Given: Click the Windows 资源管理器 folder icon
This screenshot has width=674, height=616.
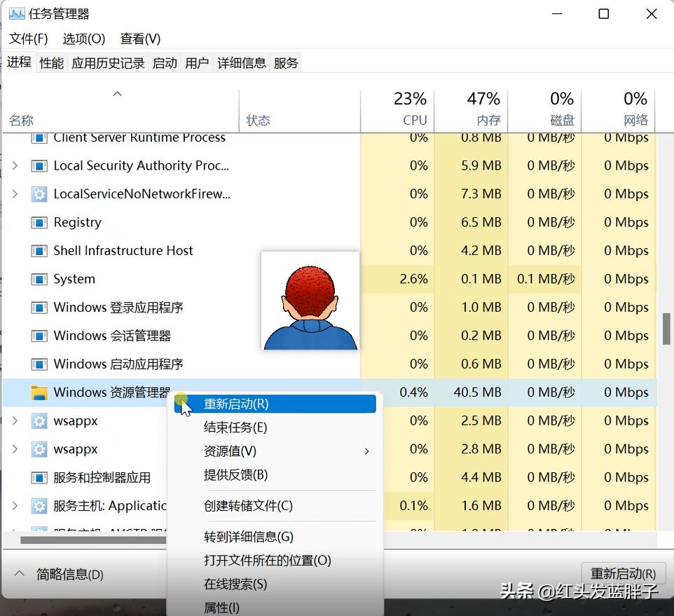Looking at the screenshot, I should [40, 392].
